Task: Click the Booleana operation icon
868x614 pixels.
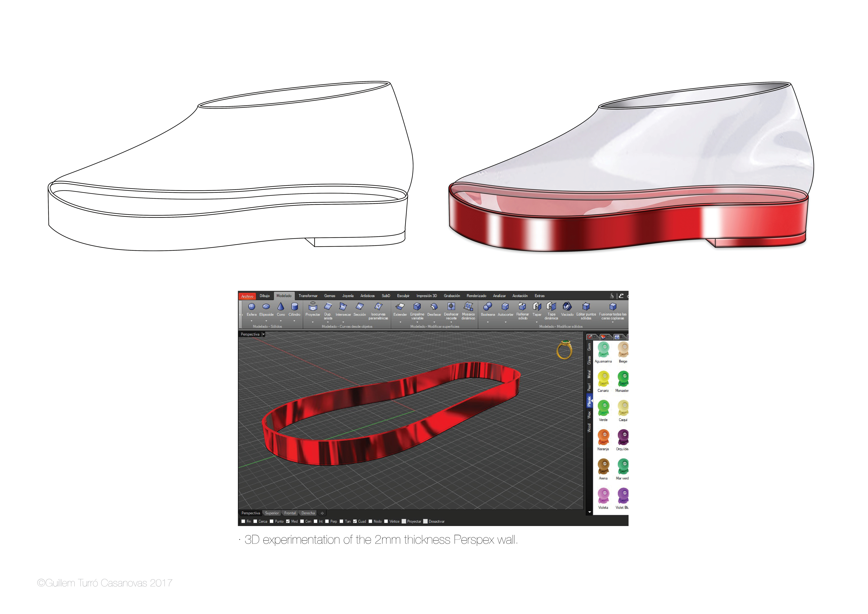Action: pyautogui.click(x=488, y=306)
